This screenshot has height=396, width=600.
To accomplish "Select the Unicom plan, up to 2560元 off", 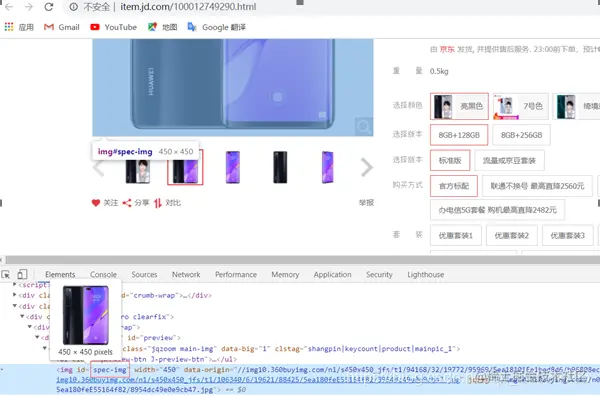I will [537, 186].
